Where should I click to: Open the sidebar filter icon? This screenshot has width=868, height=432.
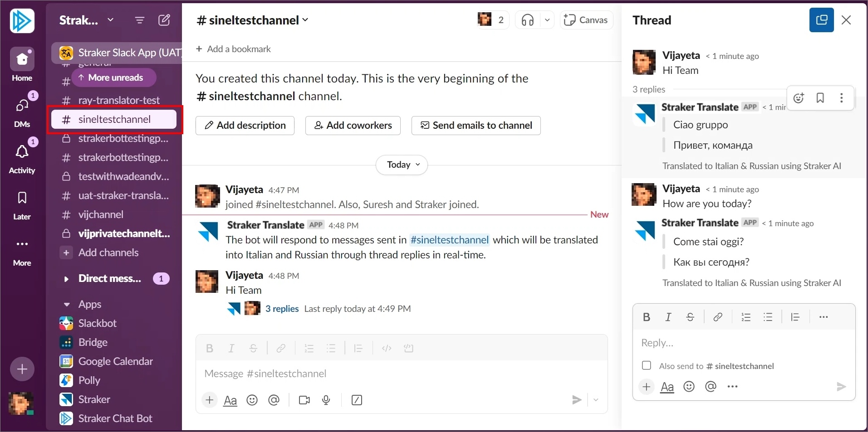[x=140, y=20]
